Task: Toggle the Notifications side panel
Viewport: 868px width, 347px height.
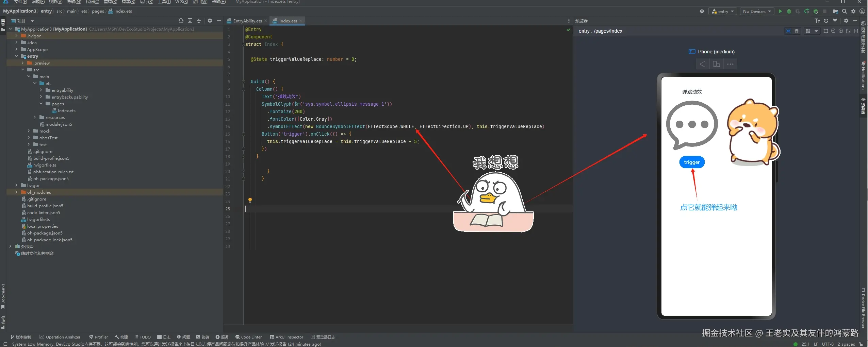Action: point(863,76)
